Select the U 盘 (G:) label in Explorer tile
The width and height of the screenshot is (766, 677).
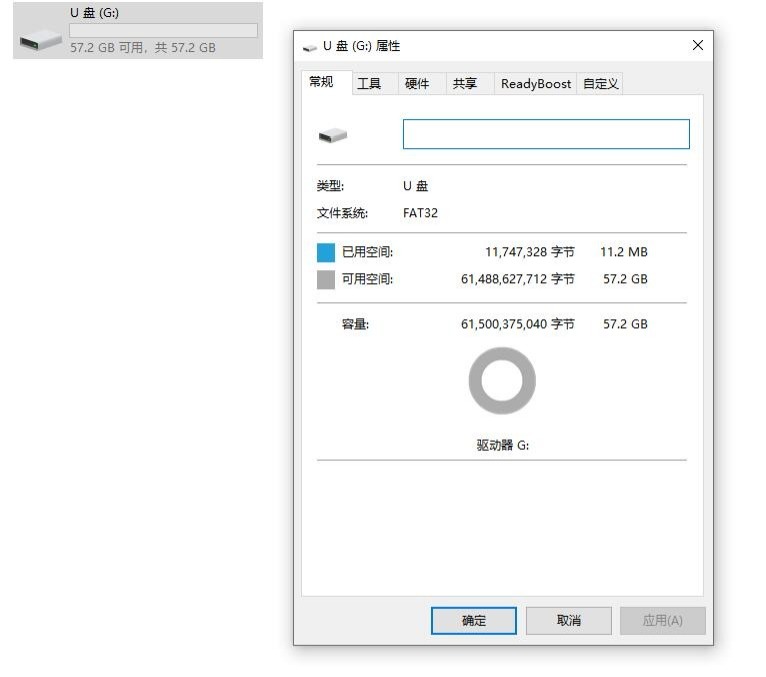(95, 13)
